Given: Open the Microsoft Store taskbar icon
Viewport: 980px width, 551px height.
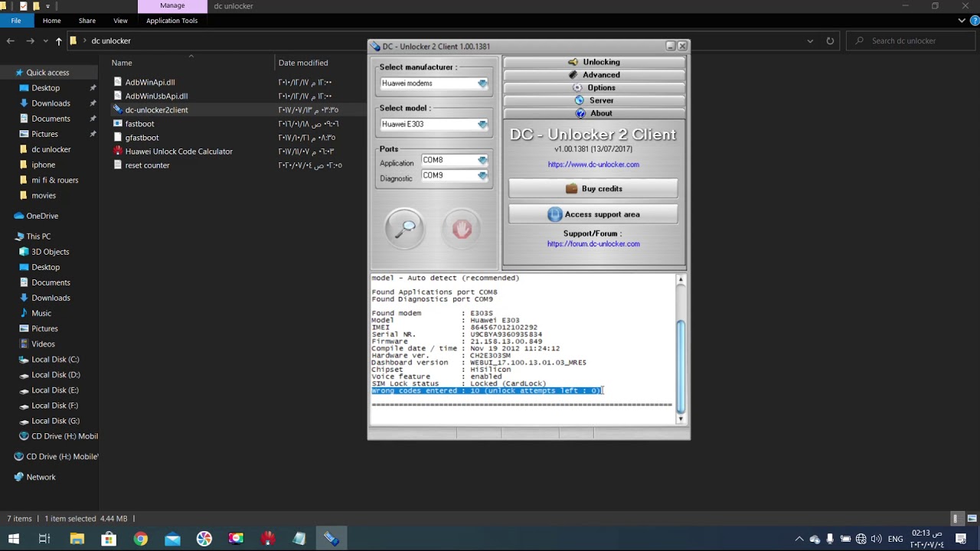Looking at the screenshot, I should click(109, 539).
